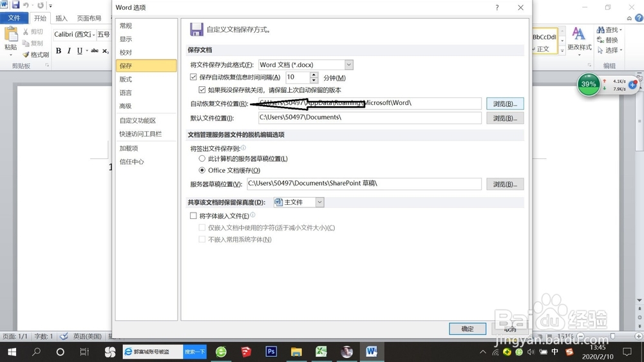The width and height of the screenshot is (644, 362).
Task: Toggle Italic formatting in Word ribbon
Action: 69,50
